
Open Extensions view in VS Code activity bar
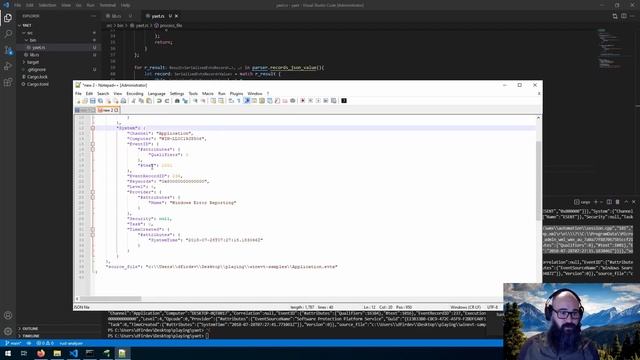click(8, 82)
